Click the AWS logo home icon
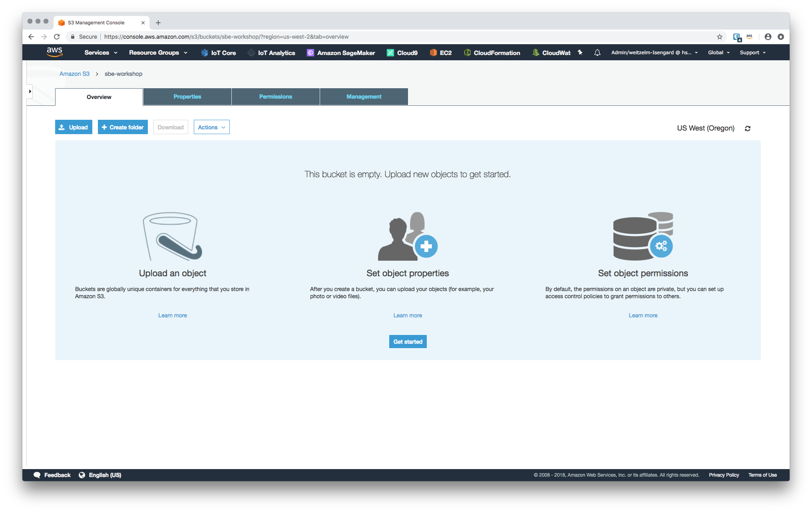812x513 pixels. (x=54, y=52)
